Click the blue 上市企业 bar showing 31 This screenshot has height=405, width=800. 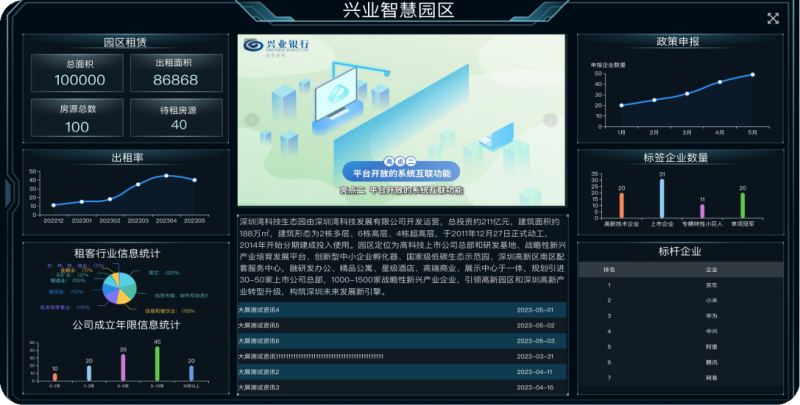(662, 199)
